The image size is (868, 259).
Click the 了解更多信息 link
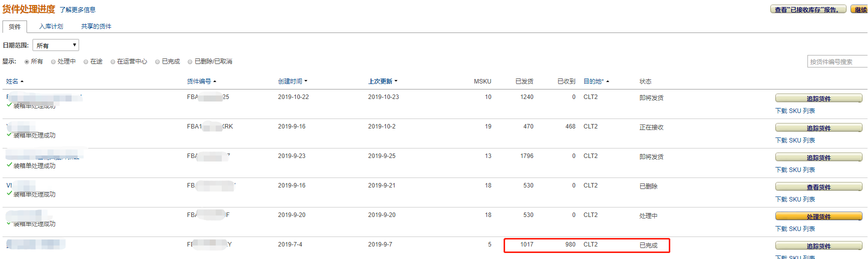(x=78, y=10)
